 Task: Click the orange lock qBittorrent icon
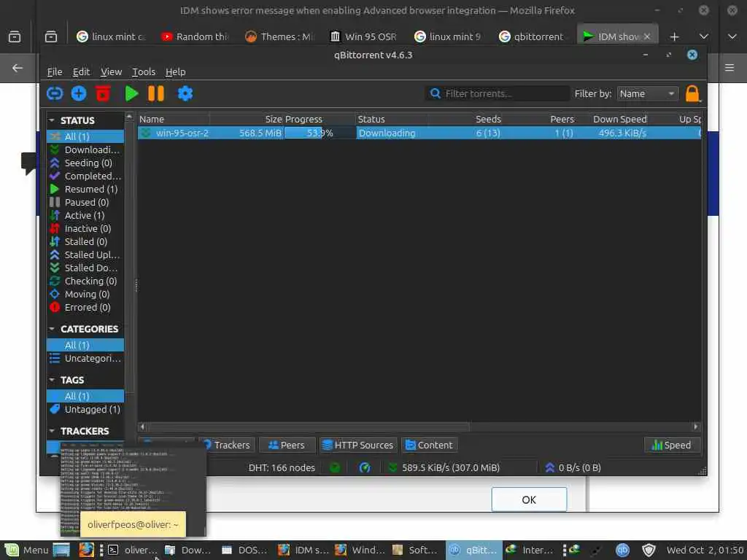point(692,93)
